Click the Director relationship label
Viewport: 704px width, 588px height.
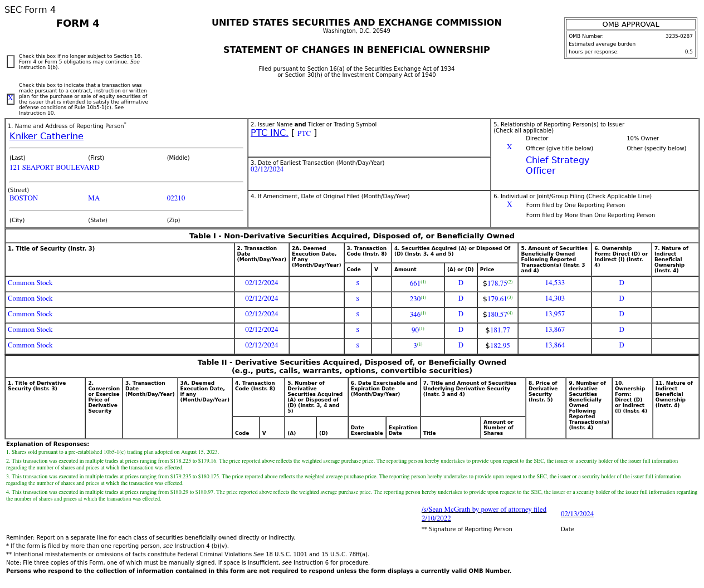pyautogui.click(x=537, y=139)
